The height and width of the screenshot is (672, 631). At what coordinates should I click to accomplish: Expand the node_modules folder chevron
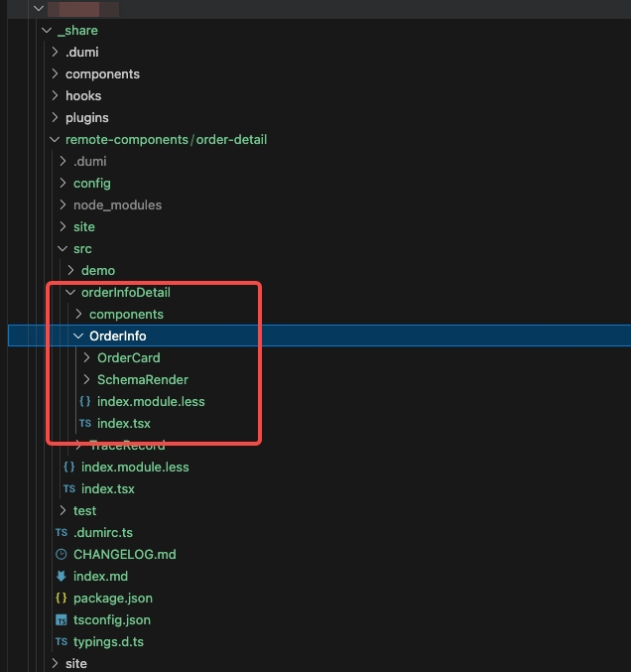coord(63,204)
